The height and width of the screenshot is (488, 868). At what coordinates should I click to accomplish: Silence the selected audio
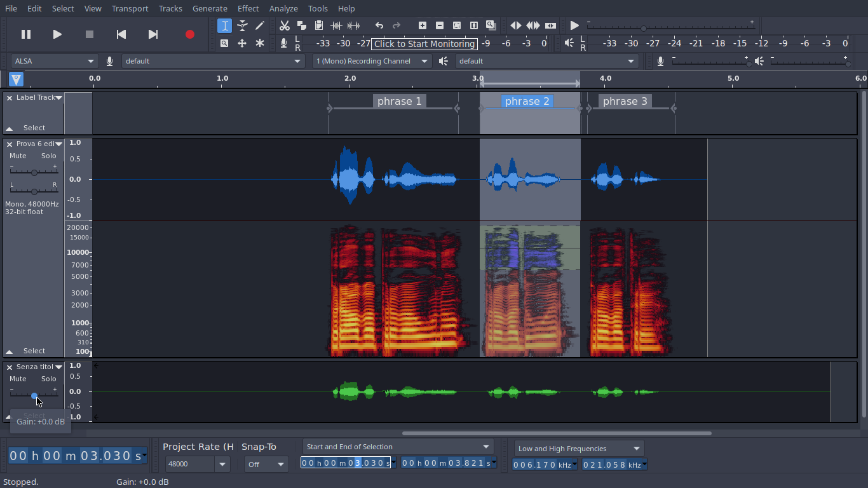tap(353, 25)
